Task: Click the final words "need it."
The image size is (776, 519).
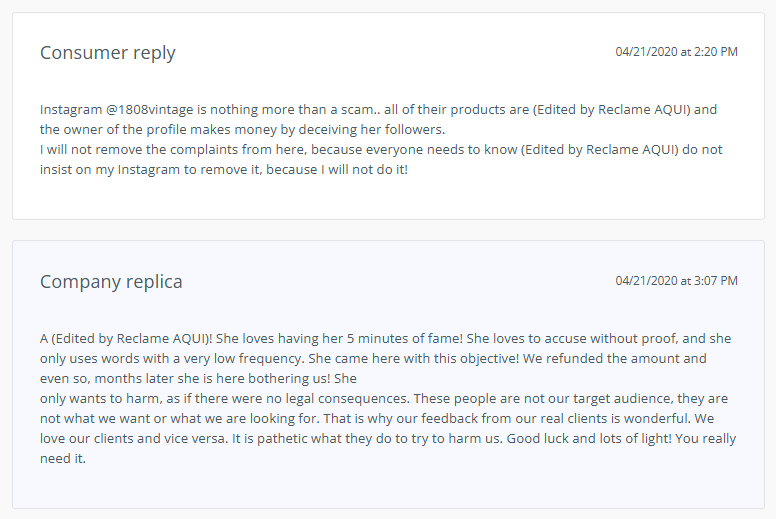Action: point(63,458)
